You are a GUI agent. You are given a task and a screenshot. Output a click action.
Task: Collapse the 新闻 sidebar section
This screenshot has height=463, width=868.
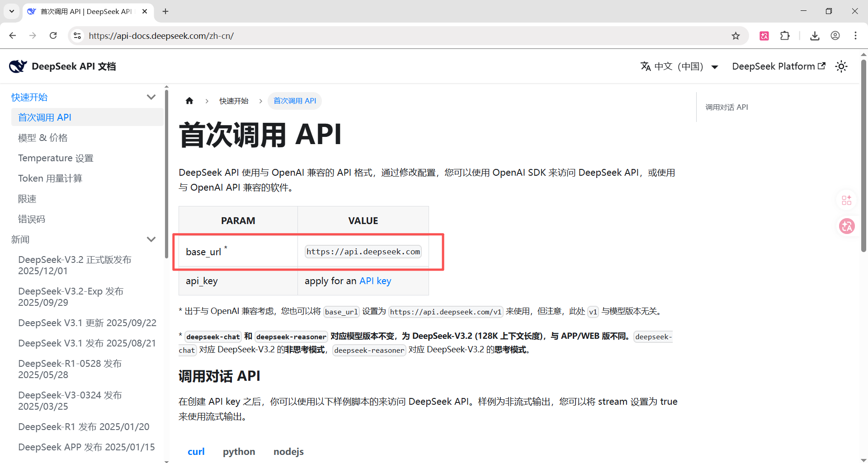click(151, 239)
